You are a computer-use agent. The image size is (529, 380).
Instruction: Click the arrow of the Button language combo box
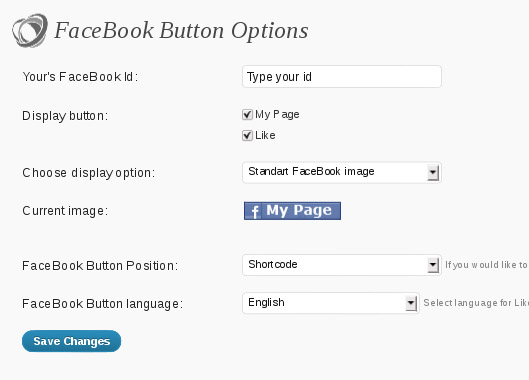411,303
